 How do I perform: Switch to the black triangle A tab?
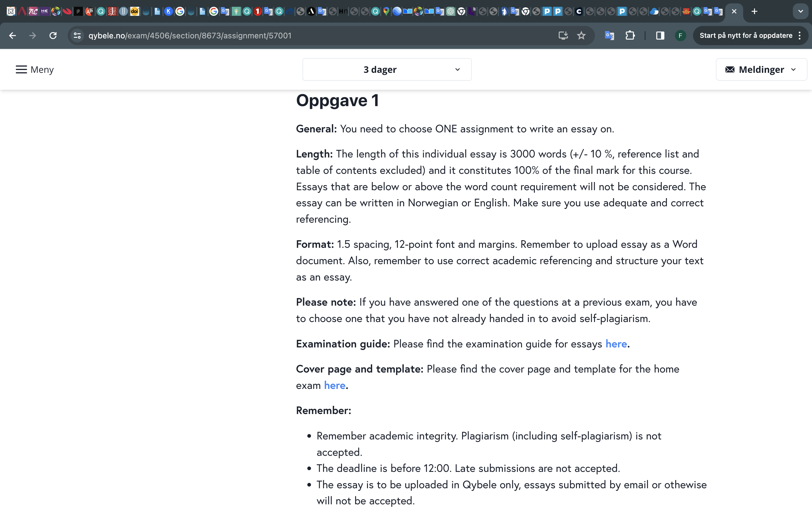pyautogui.click(x=311, y=11)
